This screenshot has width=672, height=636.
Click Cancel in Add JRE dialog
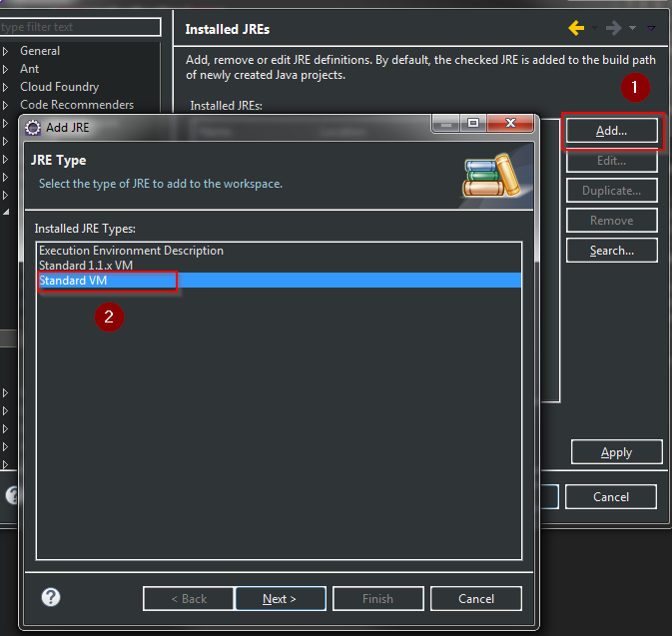[x=476, y=599]
